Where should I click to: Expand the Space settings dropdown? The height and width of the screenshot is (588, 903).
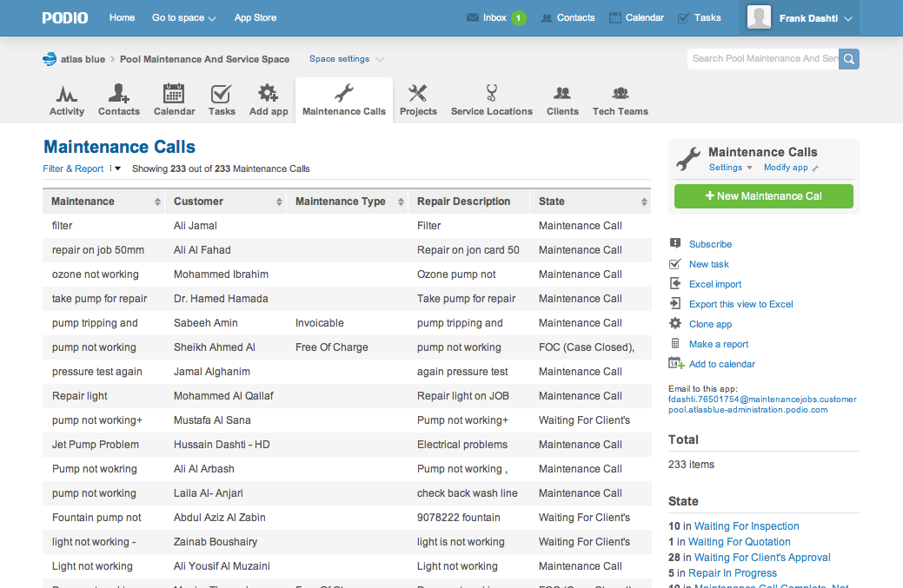click(x=346, y=59)
